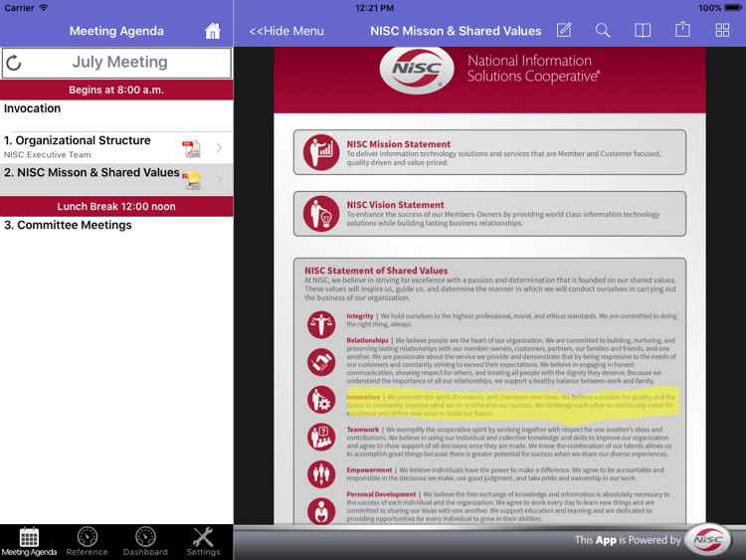Click the Teamwork group icon

321,437
